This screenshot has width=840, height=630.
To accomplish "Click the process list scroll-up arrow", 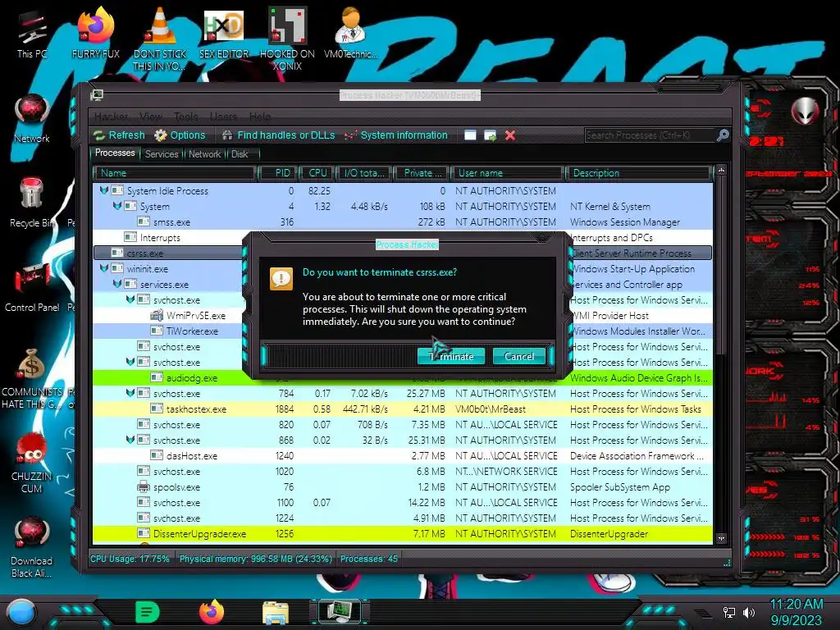I will 721,170.
